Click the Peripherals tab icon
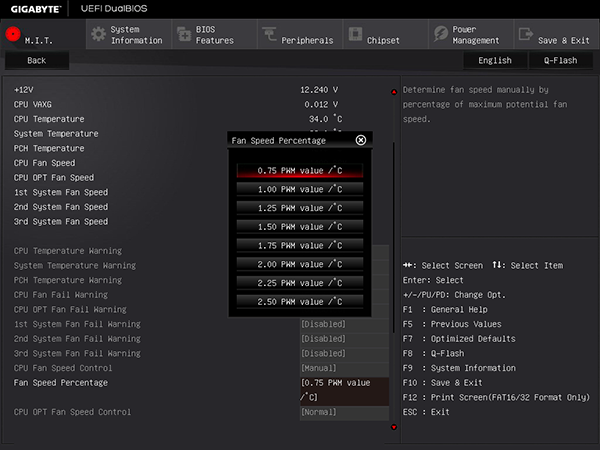 [x=269, y=34]
